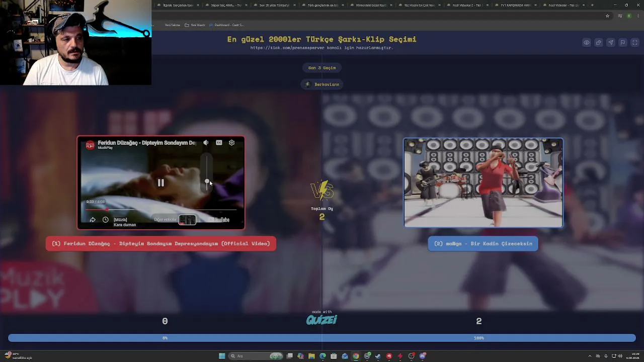644x362 pixels.
Task: Open the video title link in the player
Action: (146, 143)
